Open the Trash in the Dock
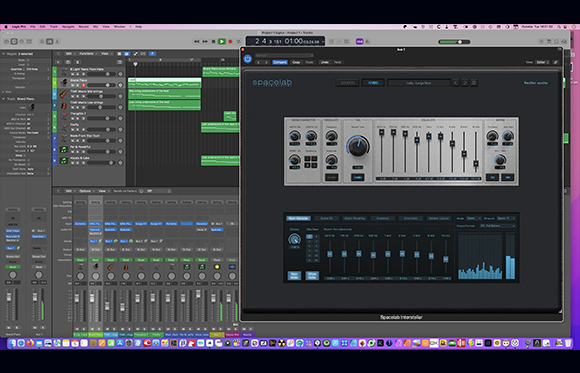The image size is (580, 373). click(568, 343)
